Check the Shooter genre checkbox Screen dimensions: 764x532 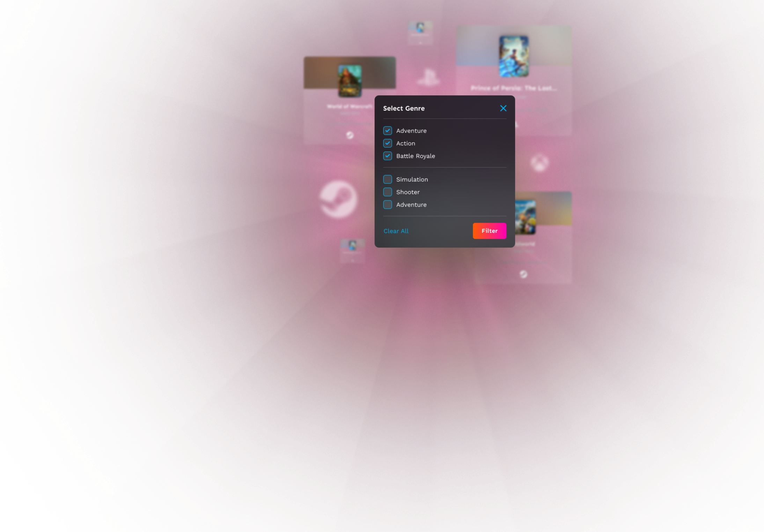[388, 192]
